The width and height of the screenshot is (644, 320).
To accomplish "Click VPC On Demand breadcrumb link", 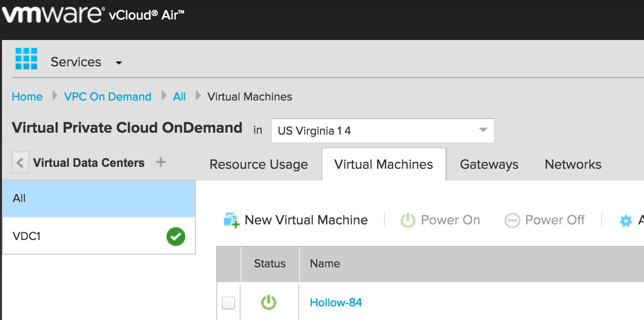I will click(x=108, y=97).
